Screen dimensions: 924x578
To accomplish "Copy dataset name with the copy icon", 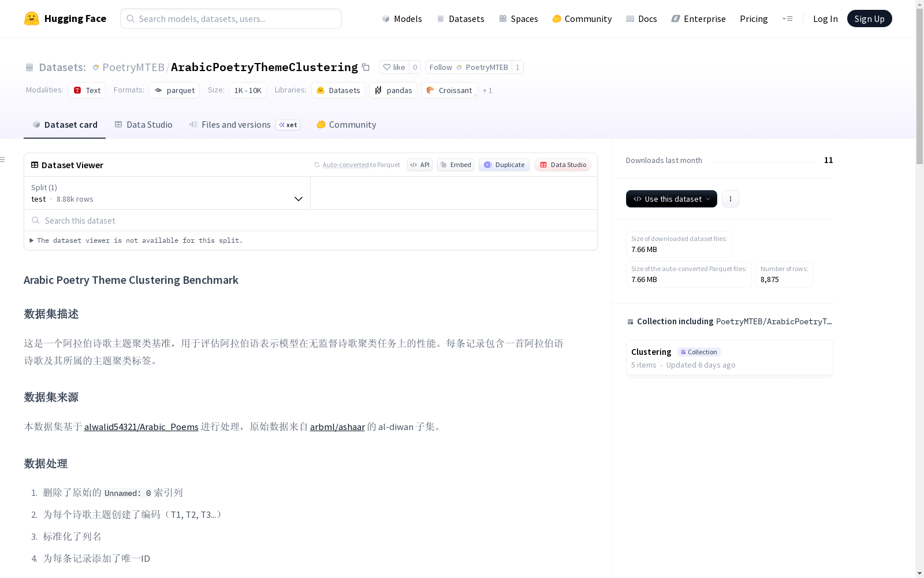I will [x=366, y=67].
